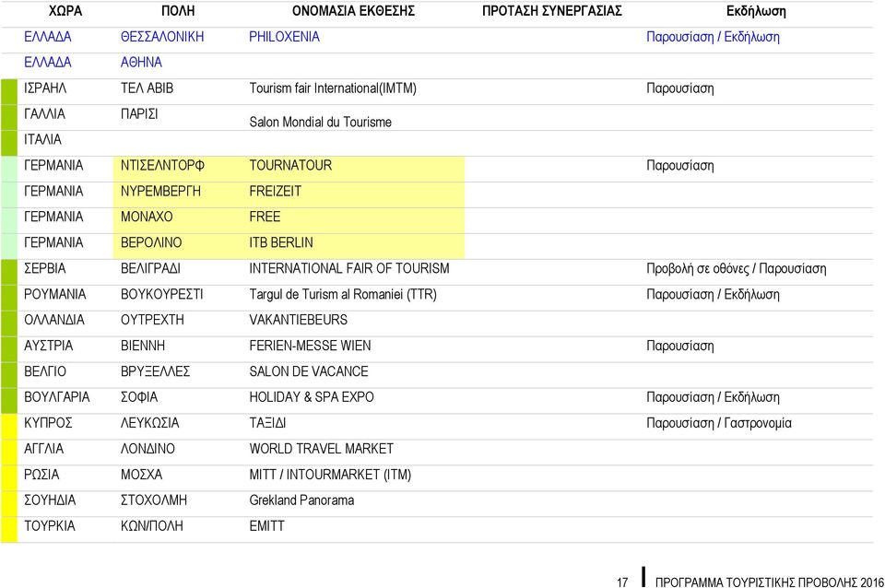Image resolution: width=885 pixels, height=588 pixels.
Task: Click the ΓΑΛΛΙΑ country cell
Action: 44,114
